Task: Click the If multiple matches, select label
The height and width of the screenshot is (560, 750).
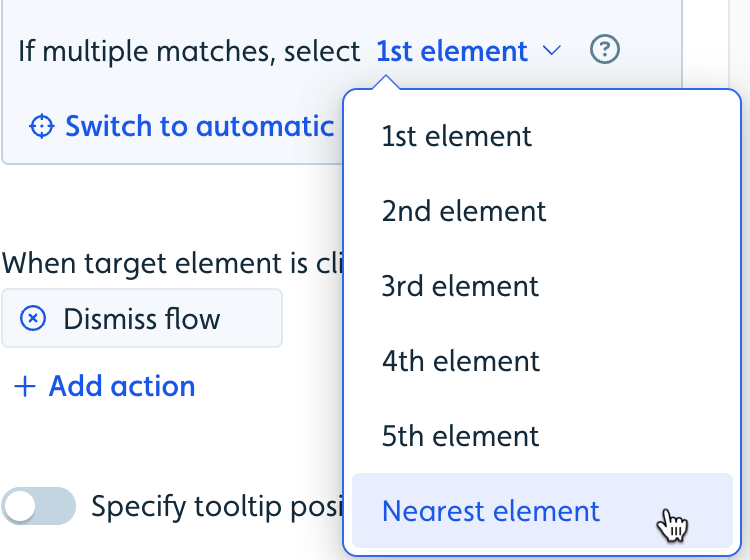Action: point(189,51)
